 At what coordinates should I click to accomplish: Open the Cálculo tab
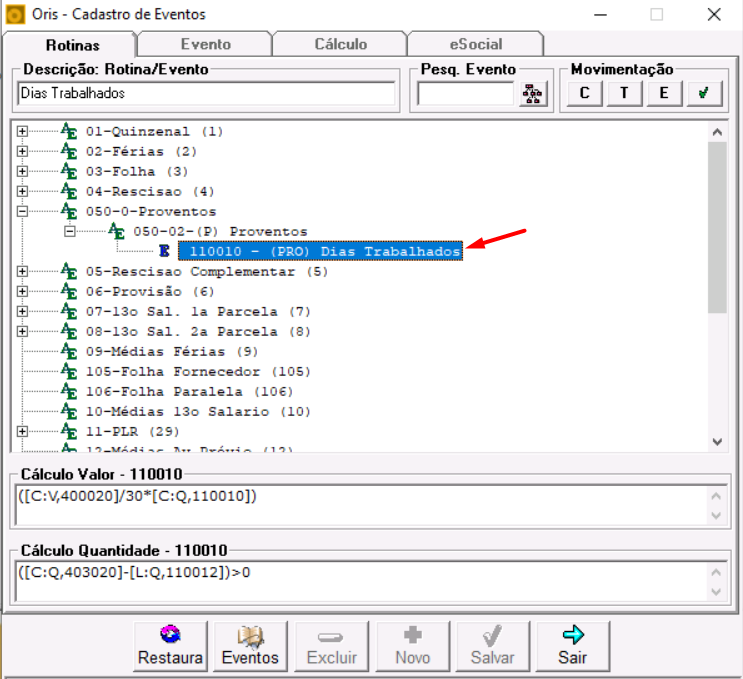pos(340,44)
